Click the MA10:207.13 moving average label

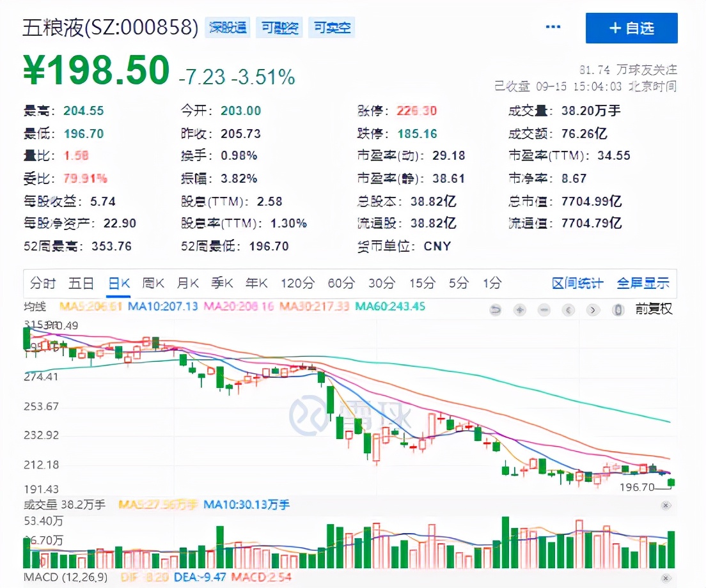click(x=163, y=306)
